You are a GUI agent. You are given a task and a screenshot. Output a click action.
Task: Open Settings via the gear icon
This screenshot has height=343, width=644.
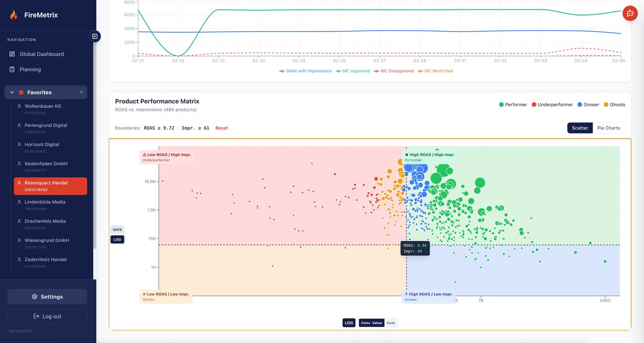click(34, 296)
